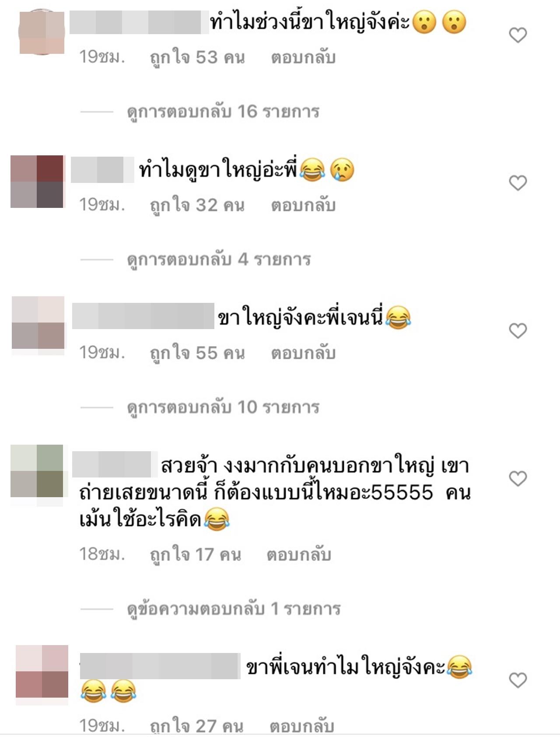Expand ดูการตอบกลับ 10 รายการ replies
The height and width of the screenshot is (737, 560).
223,407
